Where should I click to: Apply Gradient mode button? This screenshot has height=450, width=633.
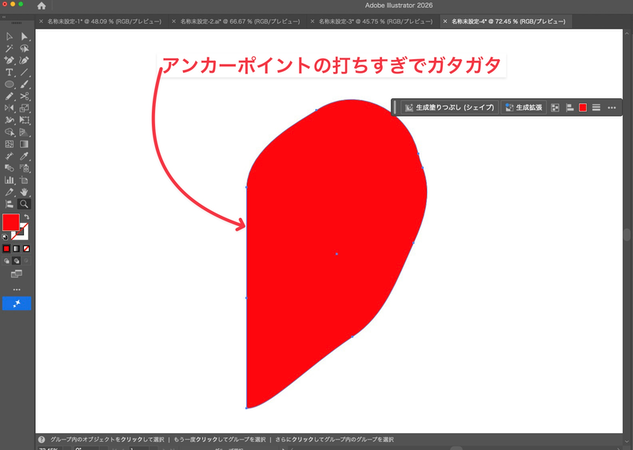[17, 249]
